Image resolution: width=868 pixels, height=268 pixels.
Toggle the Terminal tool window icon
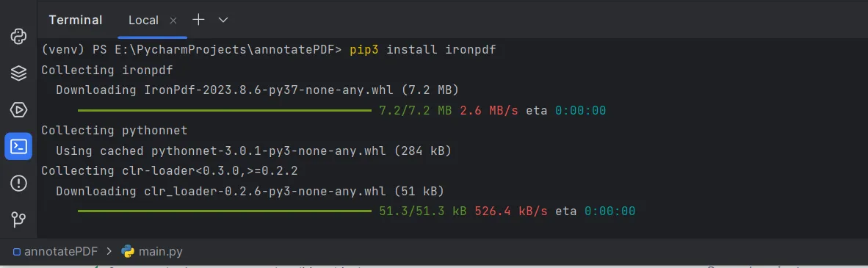click(x=18, y=146)
